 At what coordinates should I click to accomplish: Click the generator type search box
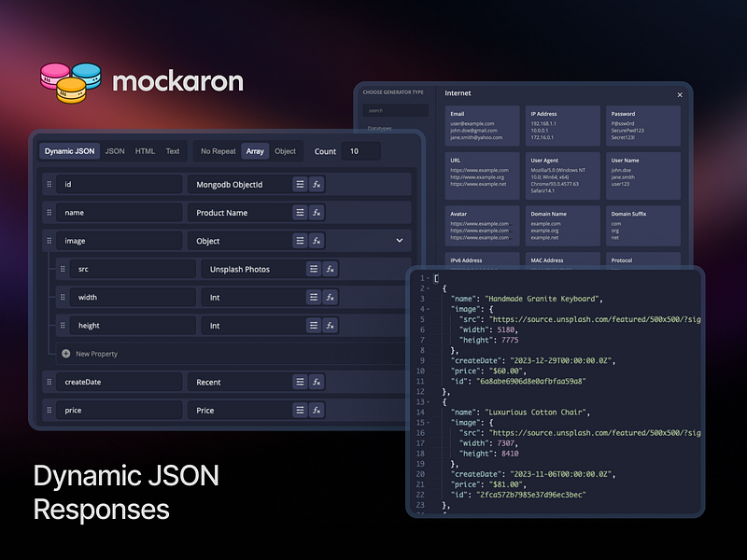click(x=395, y=110)
